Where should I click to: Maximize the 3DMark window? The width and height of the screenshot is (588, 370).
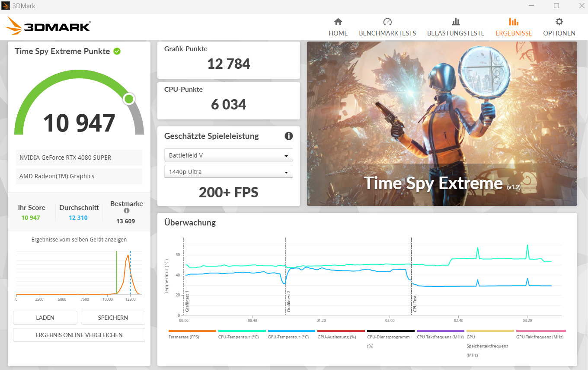coord(556,6)
